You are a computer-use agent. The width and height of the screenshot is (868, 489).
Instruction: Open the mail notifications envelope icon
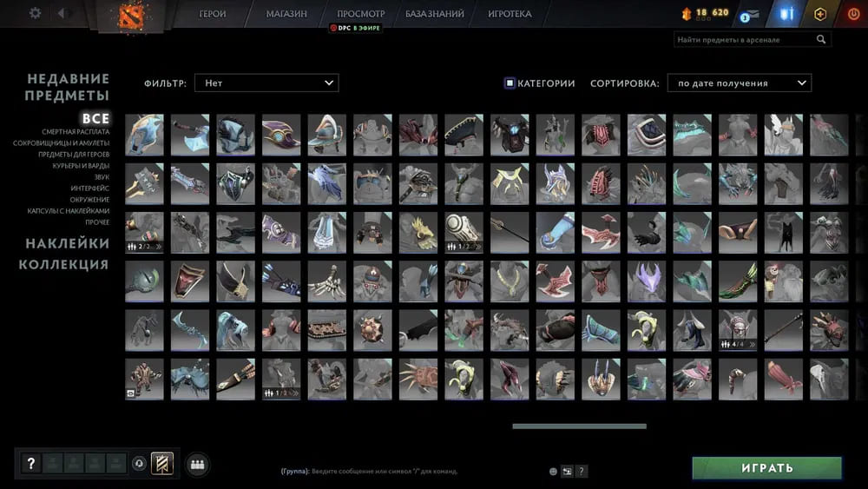pyautogui.click(x=748, y=14)
